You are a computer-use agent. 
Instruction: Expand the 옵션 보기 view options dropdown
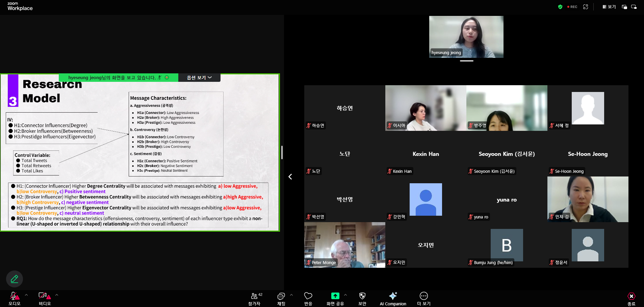point(199,78)
